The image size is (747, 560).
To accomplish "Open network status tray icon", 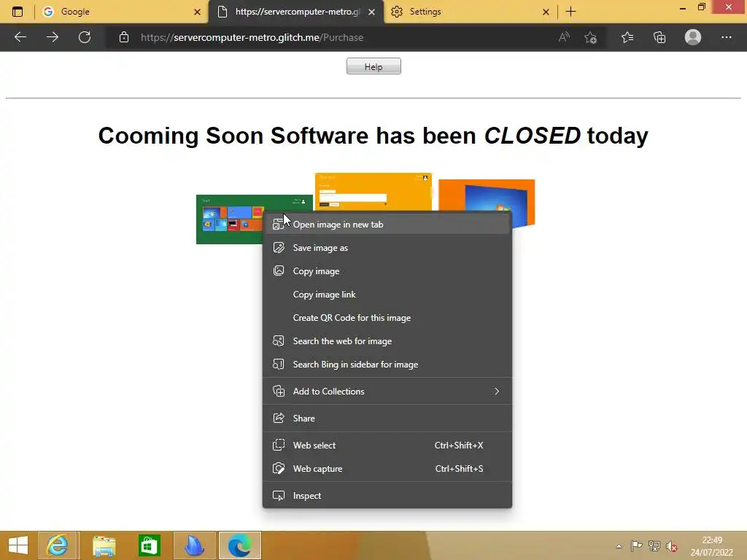I will tap(654, 546).
